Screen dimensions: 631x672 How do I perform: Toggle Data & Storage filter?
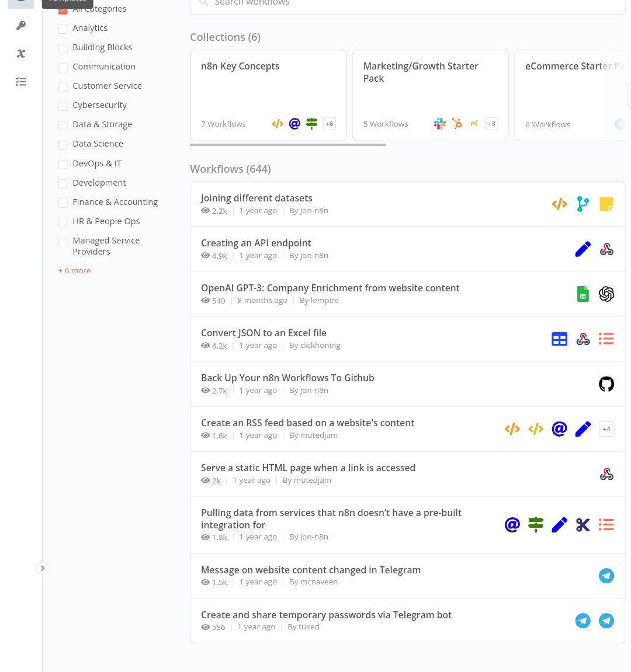(x=63, y=126)
